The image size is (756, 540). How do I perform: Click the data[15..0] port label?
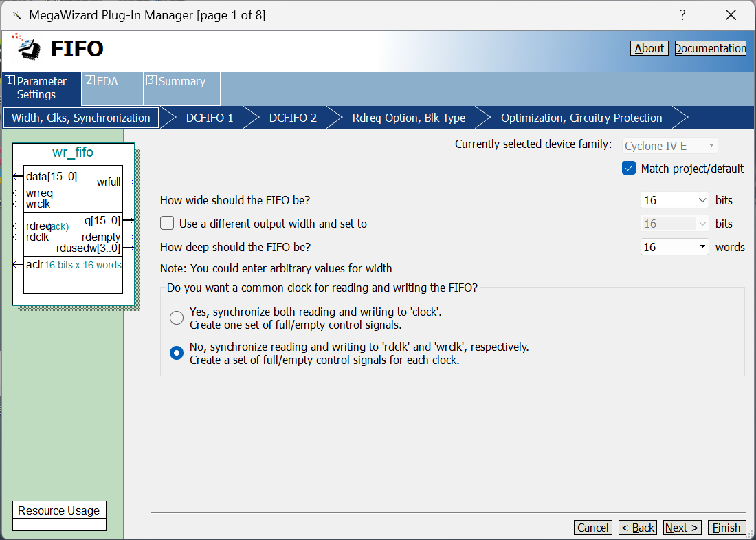52,176
